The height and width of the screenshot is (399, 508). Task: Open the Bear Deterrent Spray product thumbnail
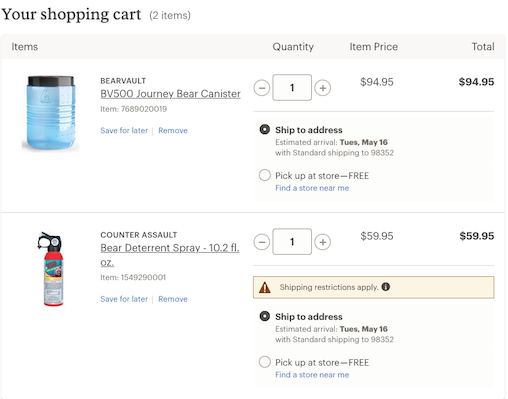pyautogui.click(x=51, y=269)
